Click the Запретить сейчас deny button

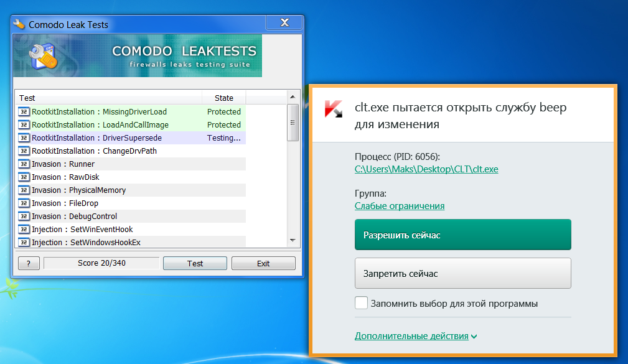coord(462,273)
